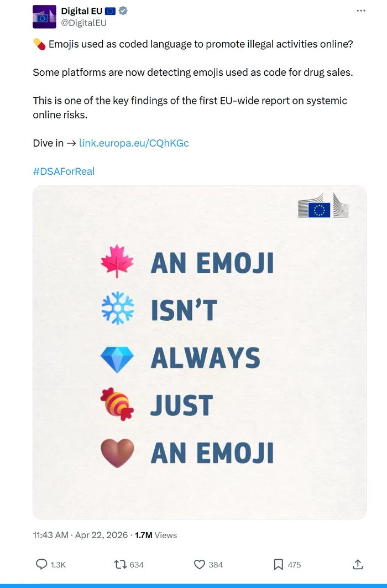Click the Digital EU profile avatar
The width and height of the screenshot is (387, 588).
[44, 17]
